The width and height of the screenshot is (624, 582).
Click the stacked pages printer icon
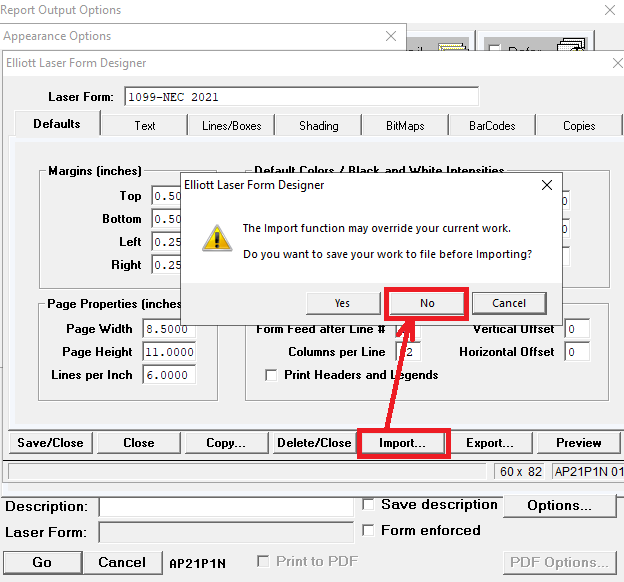(571, 45)
